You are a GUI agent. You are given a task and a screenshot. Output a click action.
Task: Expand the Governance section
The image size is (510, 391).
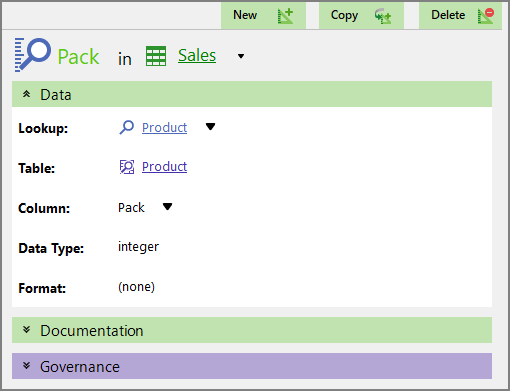tap(252, 366)
